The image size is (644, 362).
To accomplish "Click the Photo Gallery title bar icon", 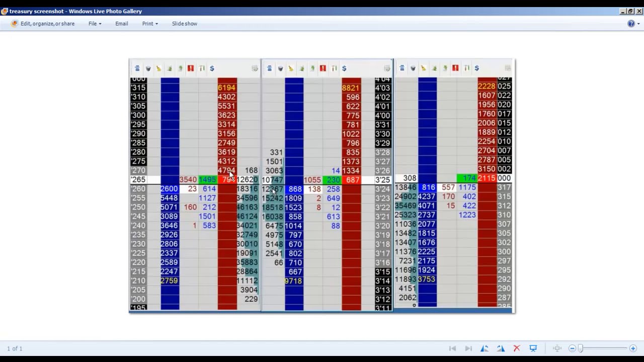I will pos(5,11).
